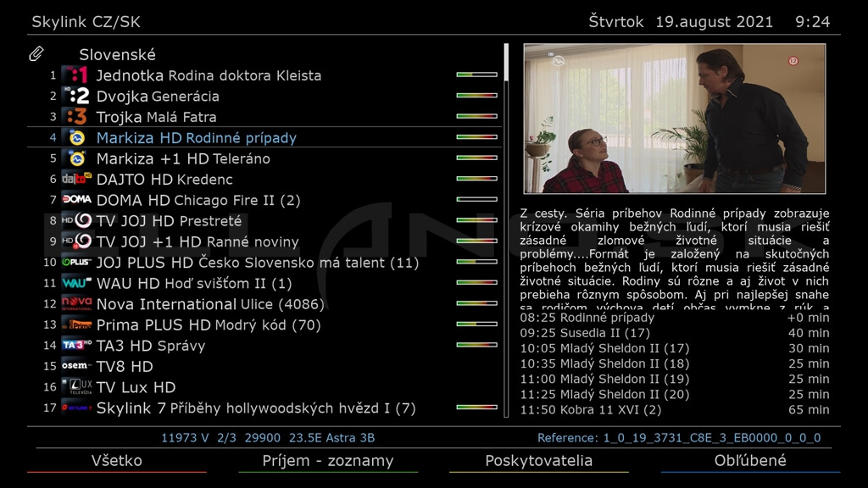Click EPG entry 11:00 Mladý Sheldon II (19)

[674, 379]
